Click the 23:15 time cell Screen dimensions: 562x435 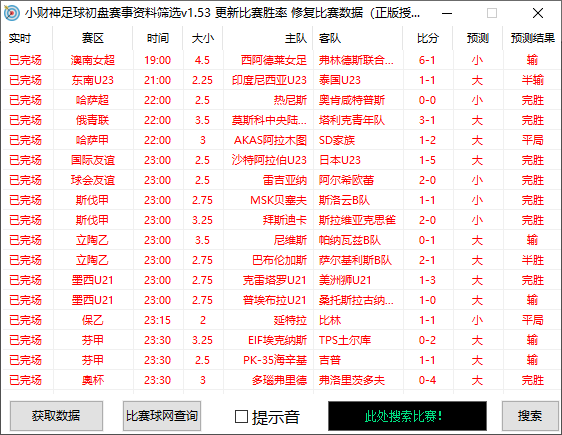pos(158,320)
